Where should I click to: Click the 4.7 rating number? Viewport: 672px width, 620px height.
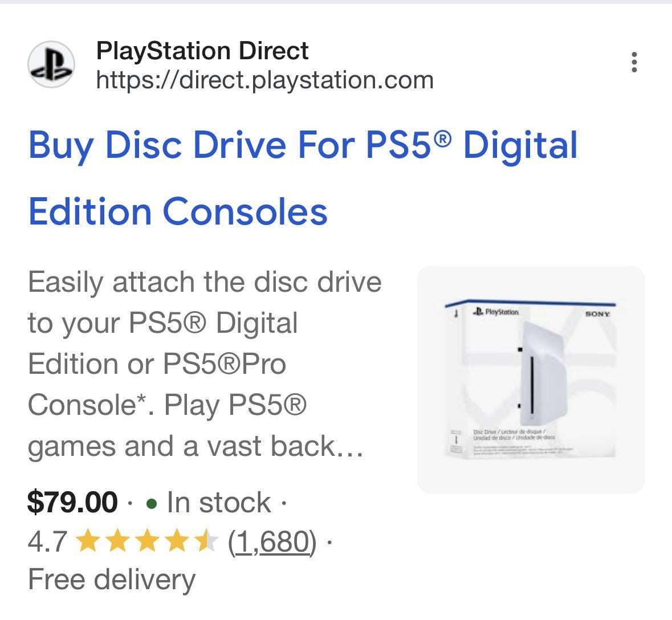tap(47, 541)
